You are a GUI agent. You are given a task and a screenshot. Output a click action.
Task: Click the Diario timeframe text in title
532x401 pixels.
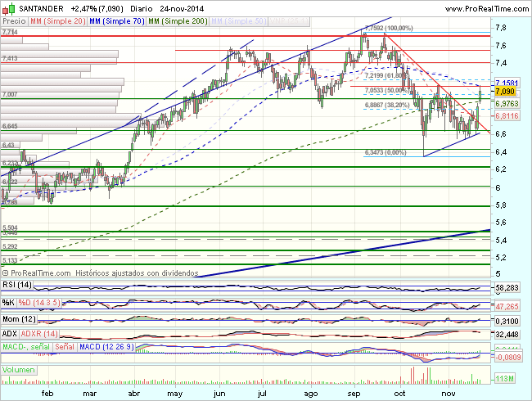(x=141, y=9)
